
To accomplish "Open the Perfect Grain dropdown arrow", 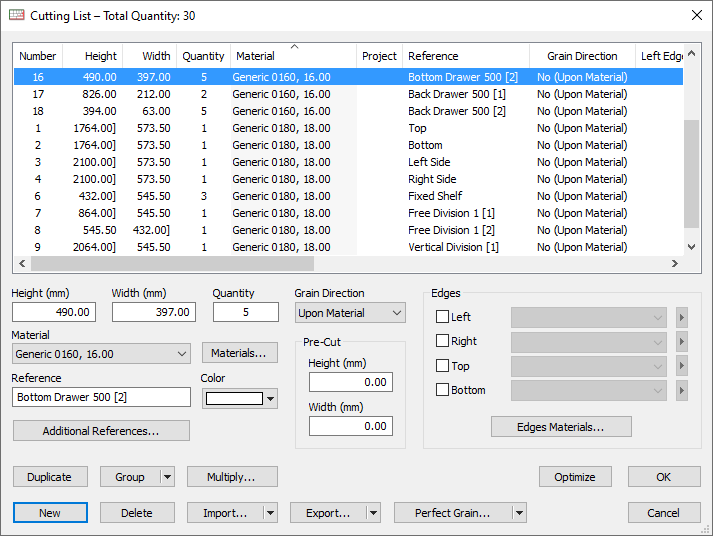I will point(519,513).
